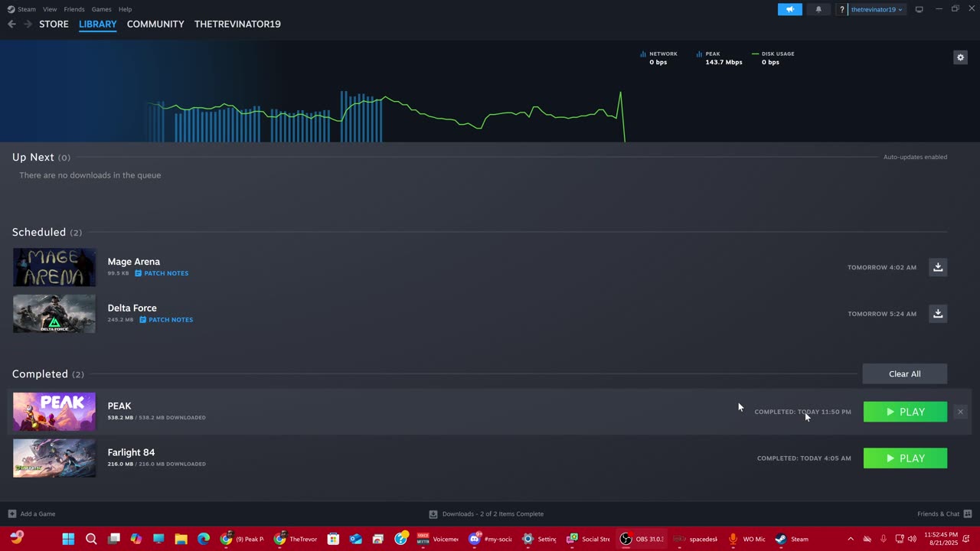
Task: Click the Add a Game plus icon
Action: point(11,514)
